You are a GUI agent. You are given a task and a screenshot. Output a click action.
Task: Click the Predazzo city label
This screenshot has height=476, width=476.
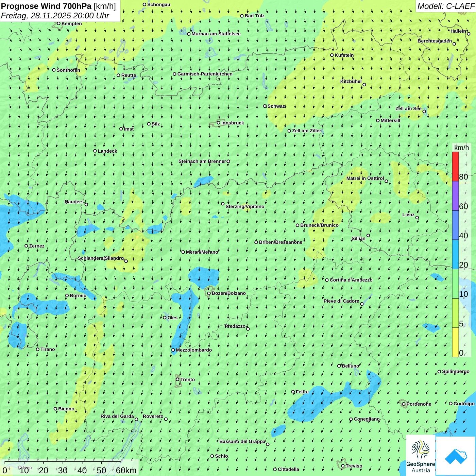[235, 326]
